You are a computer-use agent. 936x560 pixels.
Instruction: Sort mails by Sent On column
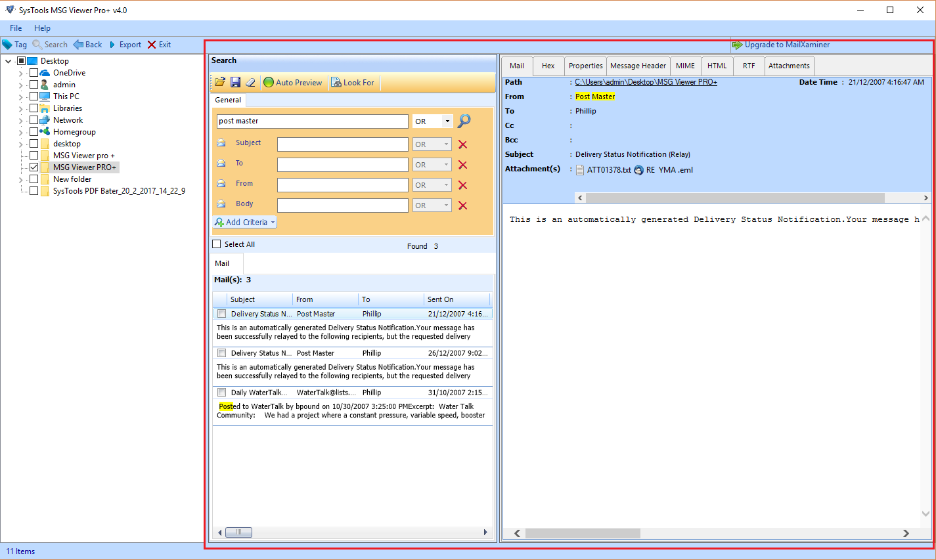pyautogui.click(x=457, y=299)
